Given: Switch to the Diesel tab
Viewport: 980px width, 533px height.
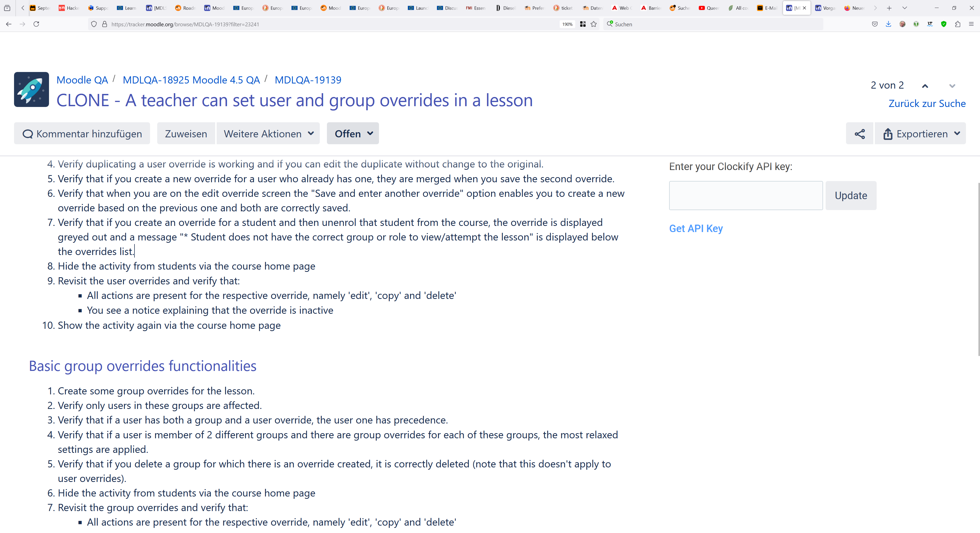Looking at the screenshot, I should pyautogui.click(x=505, y=8).
